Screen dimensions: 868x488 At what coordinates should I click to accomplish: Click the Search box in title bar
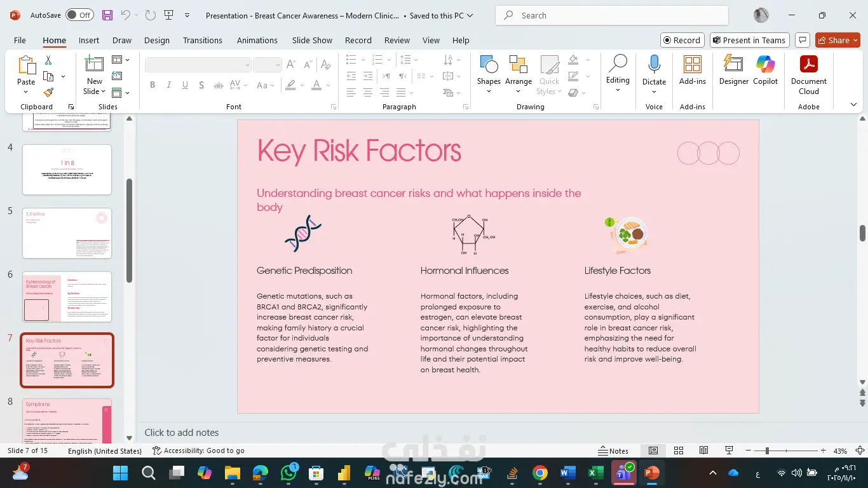(612, 15)
